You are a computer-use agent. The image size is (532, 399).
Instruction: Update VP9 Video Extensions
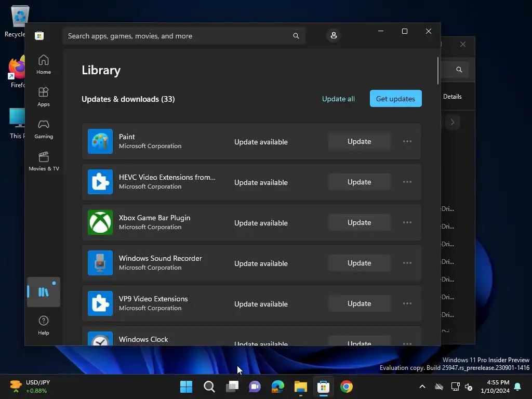point(360,303)
